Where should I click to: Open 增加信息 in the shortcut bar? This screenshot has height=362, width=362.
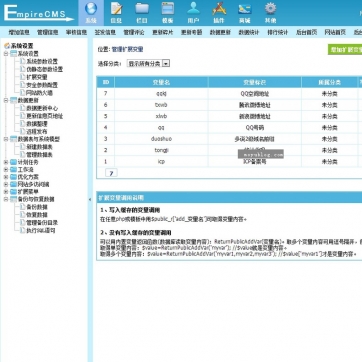pos(19,32)
